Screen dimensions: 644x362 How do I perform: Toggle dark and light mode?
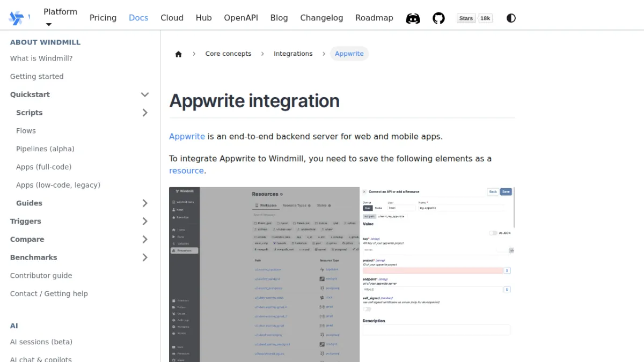click(x=511, y=18)
